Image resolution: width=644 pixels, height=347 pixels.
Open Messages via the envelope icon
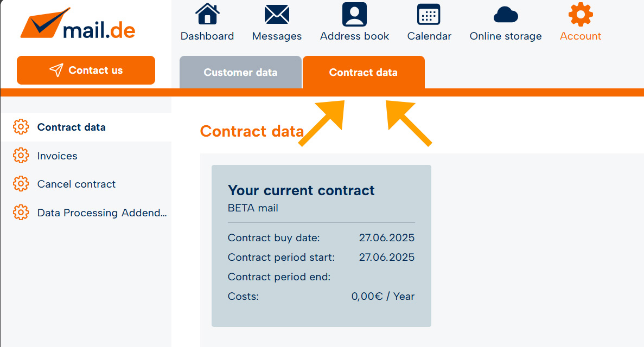click(x=277, y=15)
